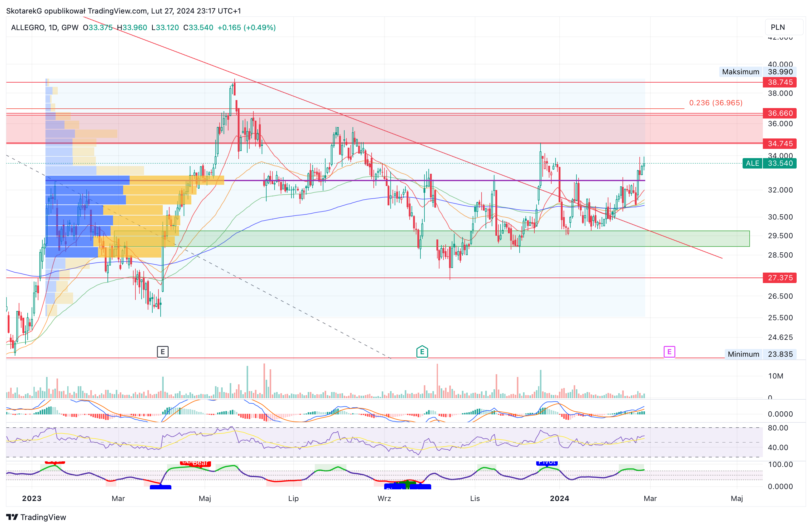Click the L33.120 low value
The image size is (812, 528).
[165, 28]
